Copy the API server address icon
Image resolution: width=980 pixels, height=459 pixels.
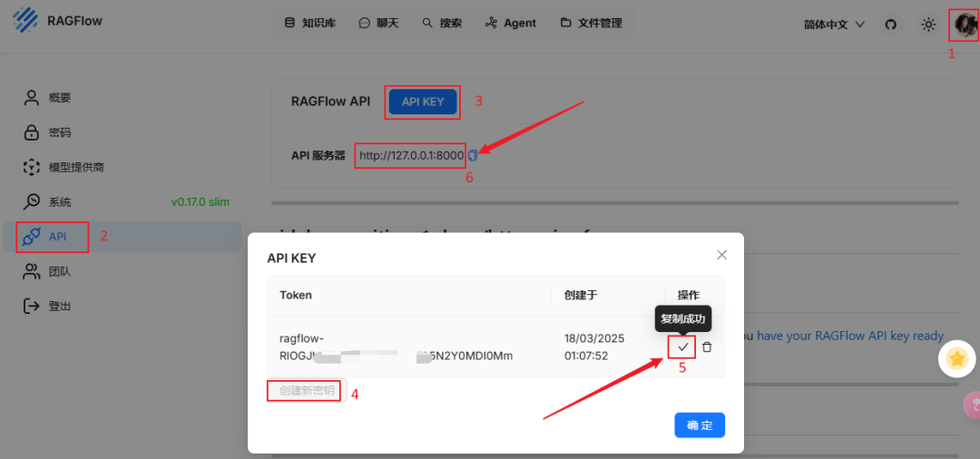[x=473, y=155]
